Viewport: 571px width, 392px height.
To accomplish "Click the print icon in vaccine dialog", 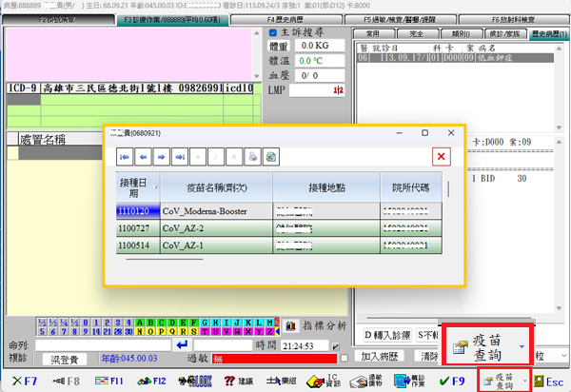I will coord(253,156).
